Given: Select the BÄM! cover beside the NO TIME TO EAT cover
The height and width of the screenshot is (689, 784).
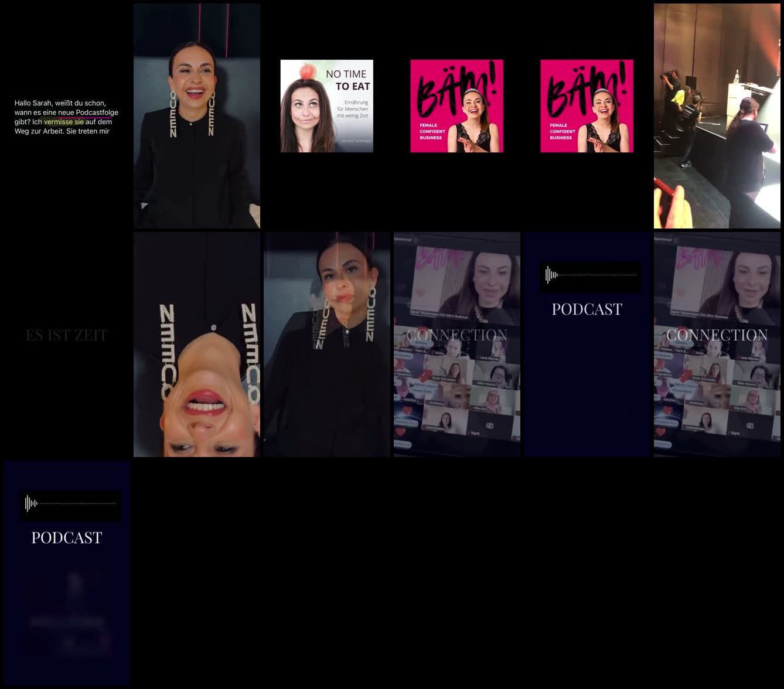Looking at the screenshot, I should click(x=457, y=106).
